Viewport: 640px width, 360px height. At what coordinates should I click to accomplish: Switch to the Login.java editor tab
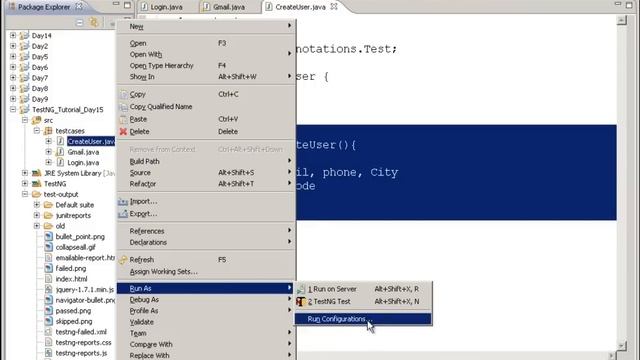pos(161,7)
